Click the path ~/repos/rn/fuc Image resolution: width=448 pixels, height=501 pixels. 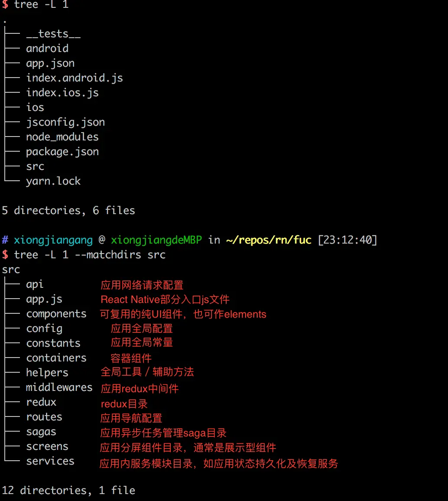(269, 240)
